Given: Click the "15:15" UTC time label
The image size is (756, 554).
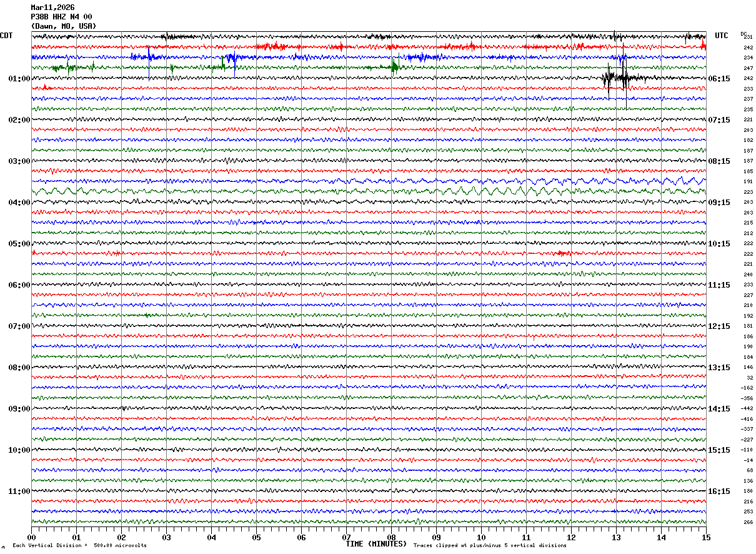Looking at the screenshot, I should (719, 450).
